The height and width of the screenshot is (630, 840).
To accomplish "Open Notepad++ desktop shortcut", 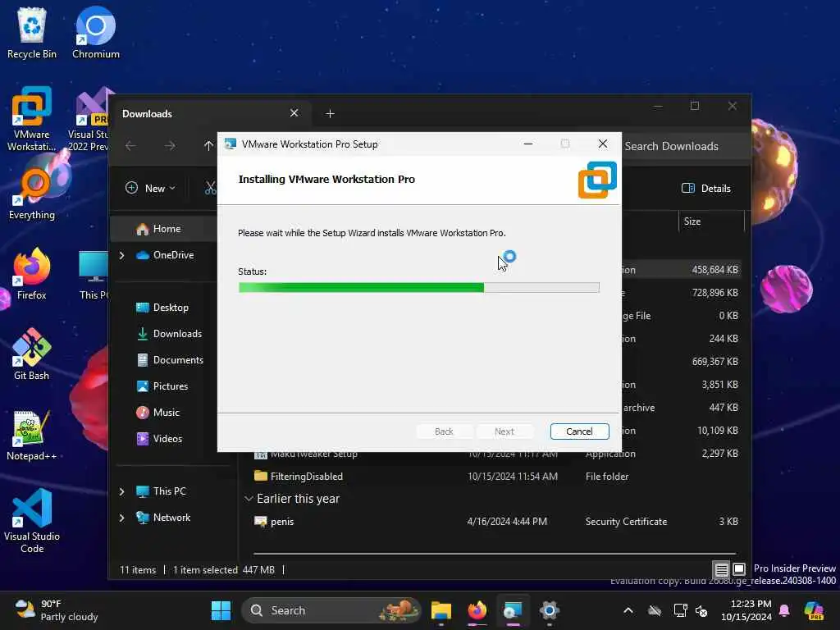I will pos(32,435).
